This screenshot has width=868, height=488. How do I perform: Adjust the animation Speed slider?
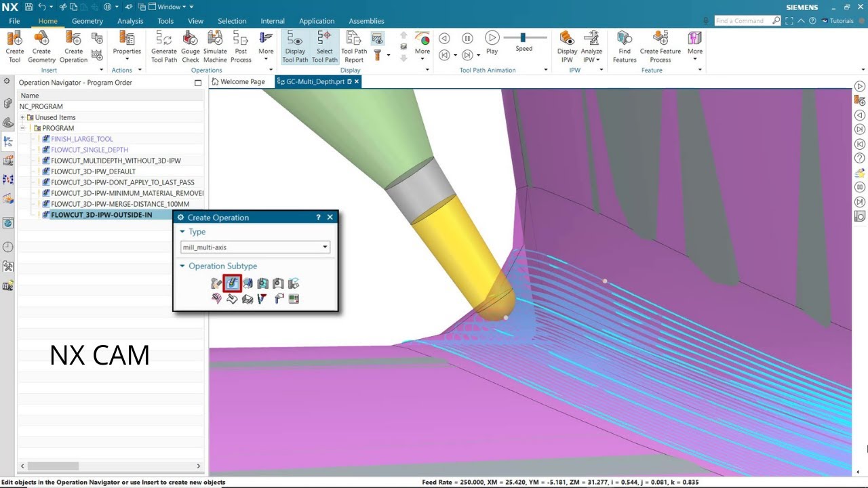pyautogui.click(x=523, y=38)
